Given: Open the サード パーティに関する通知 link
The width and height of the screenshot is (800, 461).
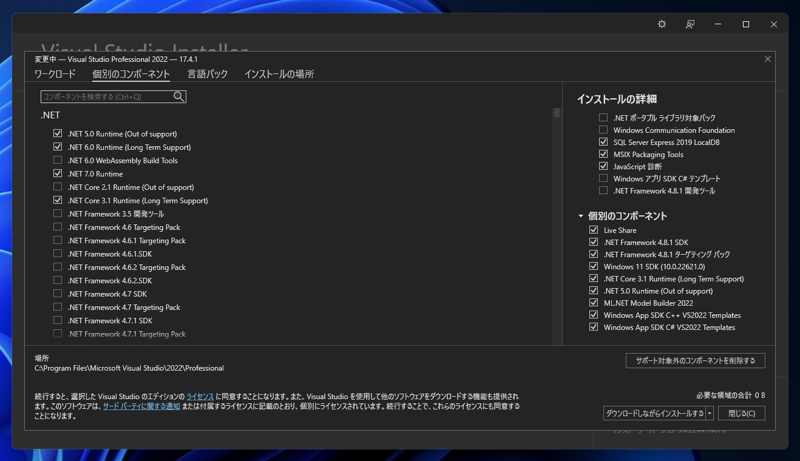Looking at the screenshot, I should (x=141, y=406).
